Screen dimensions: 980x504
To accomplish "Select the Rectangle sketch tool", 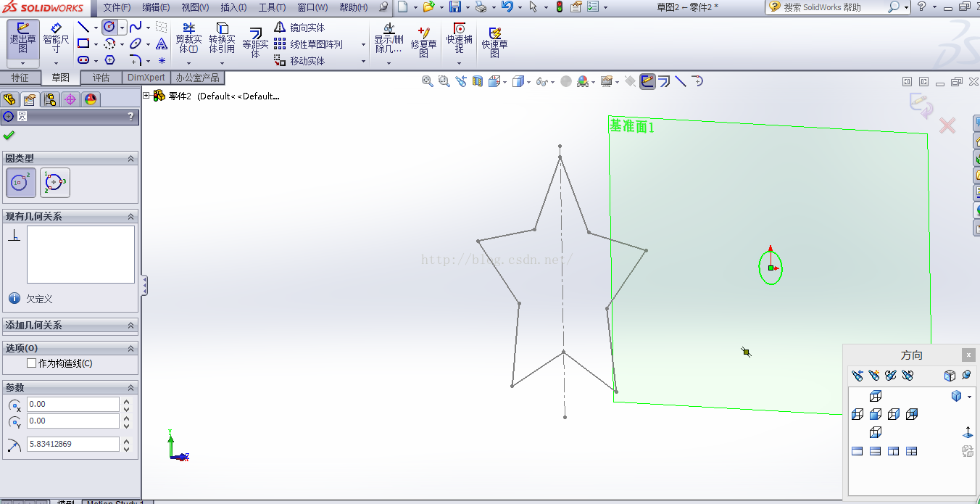I will pos(83,44).
